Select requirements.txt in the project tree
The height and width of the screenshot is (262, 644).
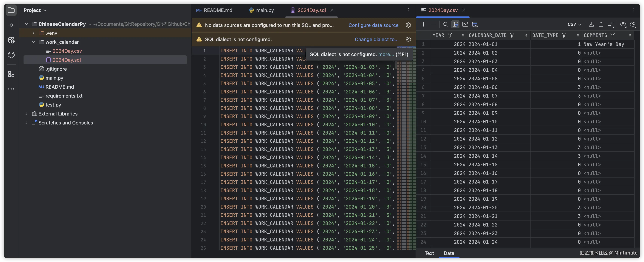tap(64, 96)
